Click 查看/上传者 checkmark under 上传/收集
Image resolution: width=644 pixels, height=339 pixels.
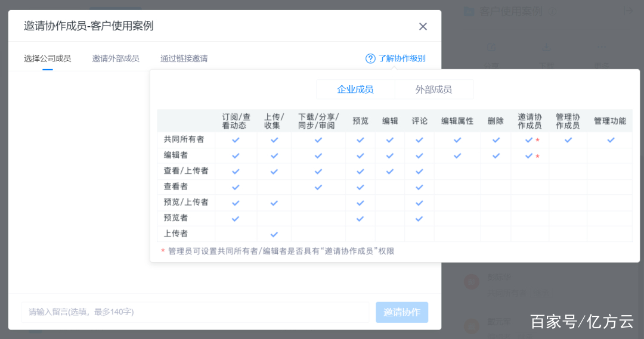pos(274,172)
